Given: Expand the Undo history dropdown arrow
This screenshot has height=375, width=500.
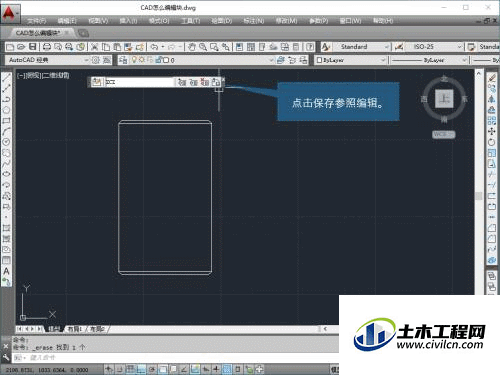Looking at the screenshot, I should point(163,47).
